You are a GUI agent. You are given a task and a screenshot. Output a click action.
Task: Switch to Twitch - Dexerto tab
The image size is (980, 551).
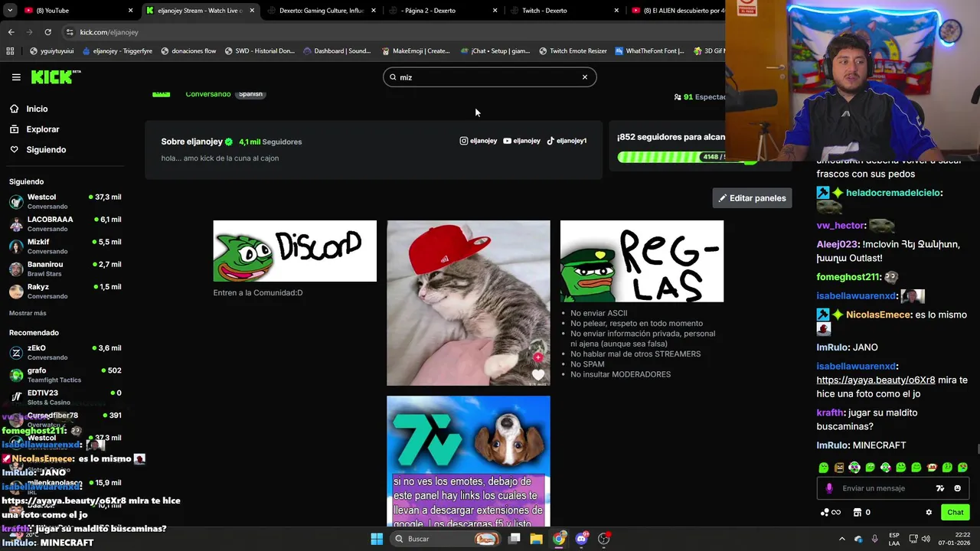point(563,11)
